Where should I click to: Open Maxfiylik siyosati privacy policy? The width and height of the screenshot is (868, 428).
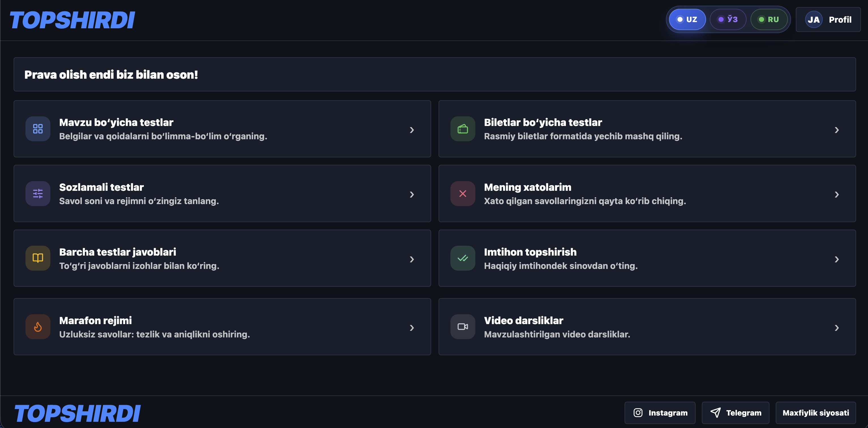[815, 413]
